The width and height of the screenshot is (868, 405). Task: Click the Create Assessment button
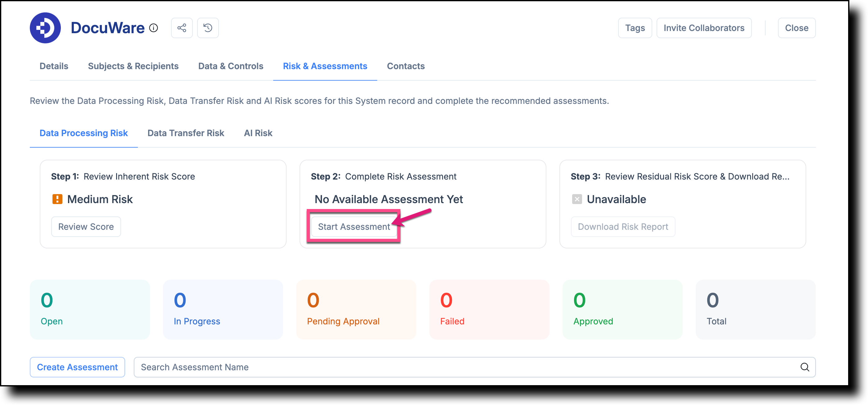tap(77, 367)
